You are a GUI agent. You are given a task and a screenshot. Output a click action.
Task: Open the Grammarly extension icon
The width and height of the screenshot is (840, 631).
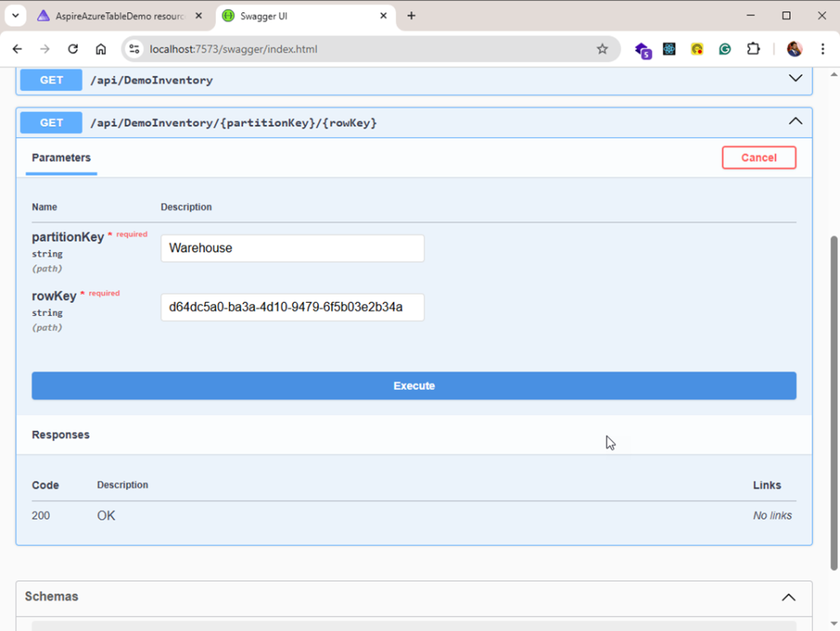click(x=724, y=49)
